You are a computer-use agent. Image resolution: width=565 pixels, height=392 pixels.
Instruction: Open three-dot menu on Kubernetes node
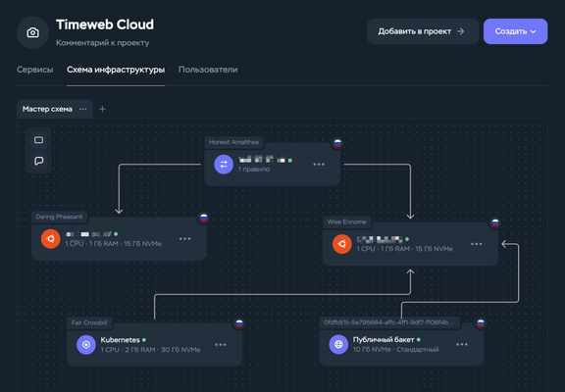(x=221, y=345)
